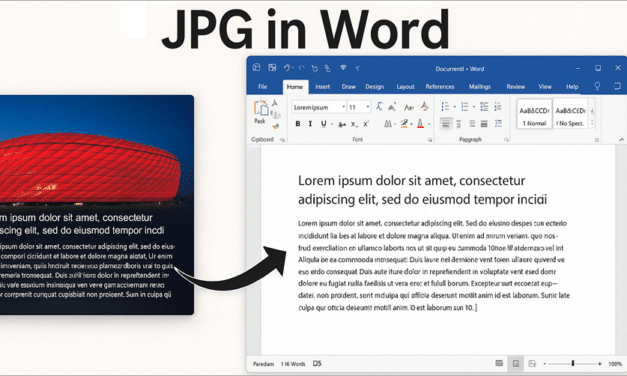Switch to the Help tab
This screenshot has width=627, height=376.
coord(572,86)
